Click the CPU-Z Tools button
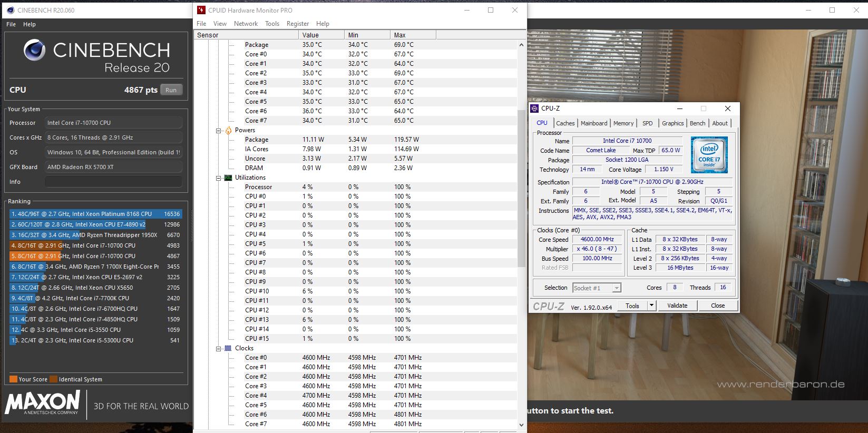Viewport: 868px width, 433px height. click(x=632, y=306)
